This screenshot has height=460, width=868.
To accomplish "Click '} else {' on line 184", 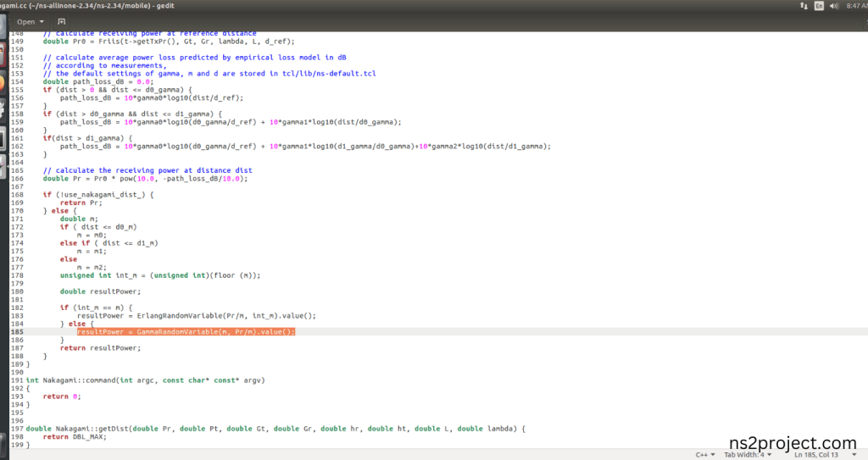I will pyautogui.click(x=77, y=324).
